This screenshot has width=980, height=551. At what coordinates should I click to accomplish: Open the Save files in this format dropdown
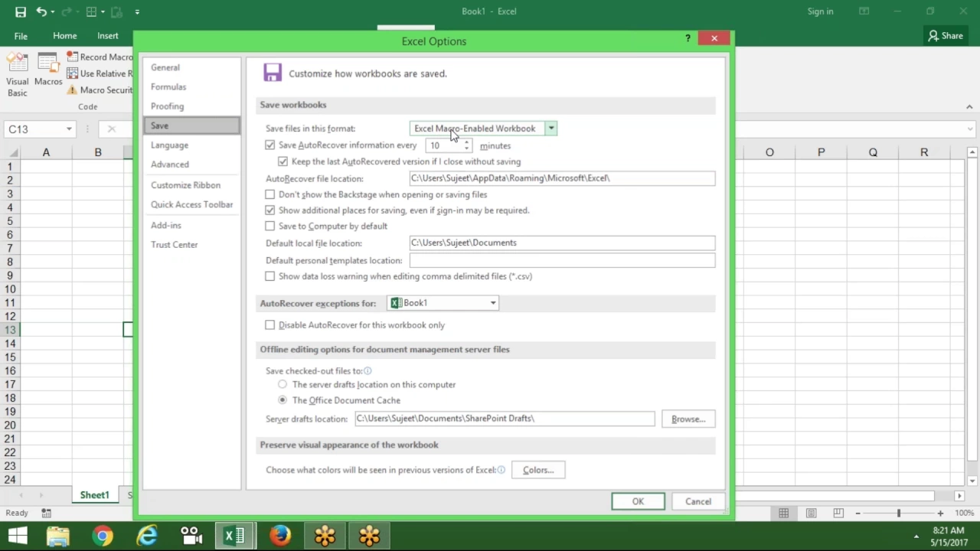coord(550,129)
